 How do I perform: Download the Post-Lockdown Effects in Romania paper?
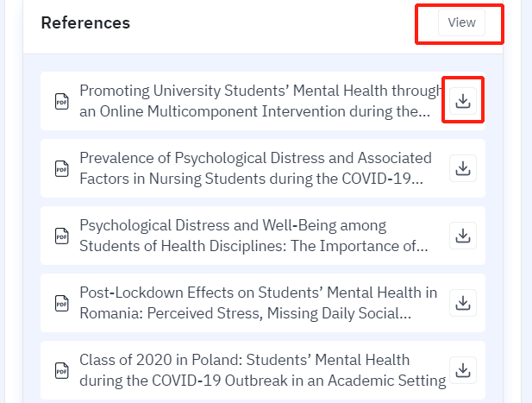click(x=463, y=302)
